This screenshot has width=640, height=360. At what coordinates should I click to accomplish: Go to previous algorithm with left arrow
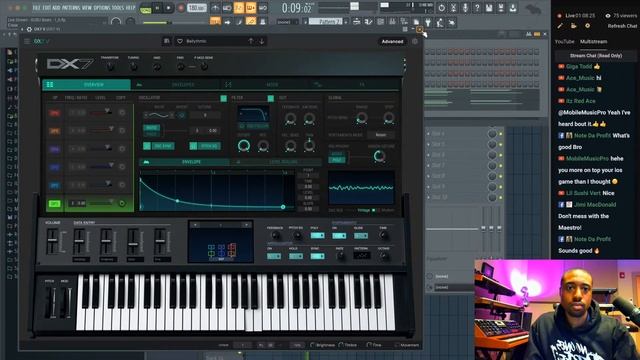pyautogui.click(x=195, y=225)
